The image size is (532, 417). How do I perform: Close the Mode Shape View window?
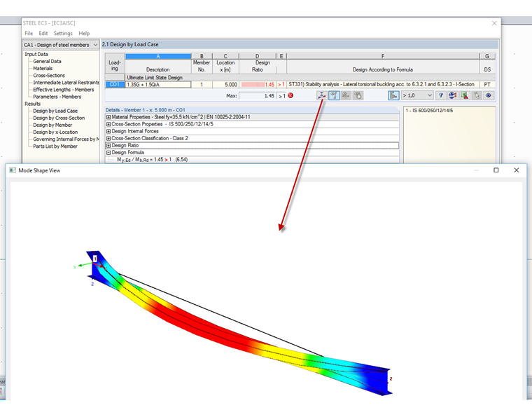click(x=517, y=170)
